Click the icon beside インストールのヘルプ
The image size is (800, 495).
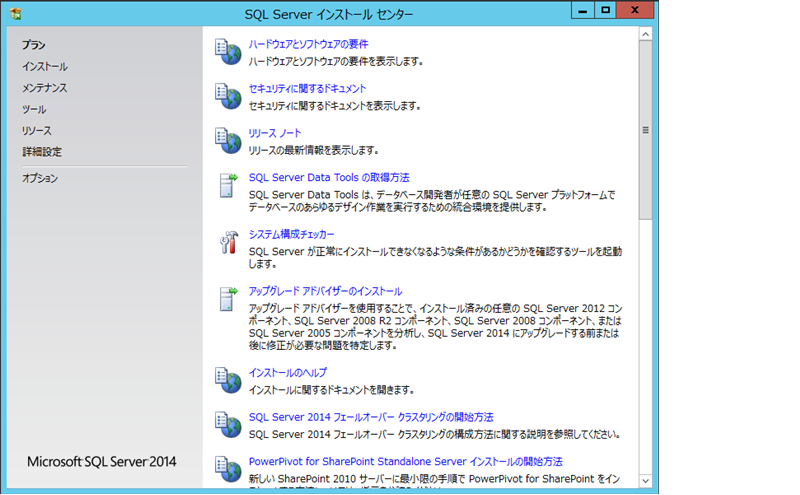coord(228,380)
